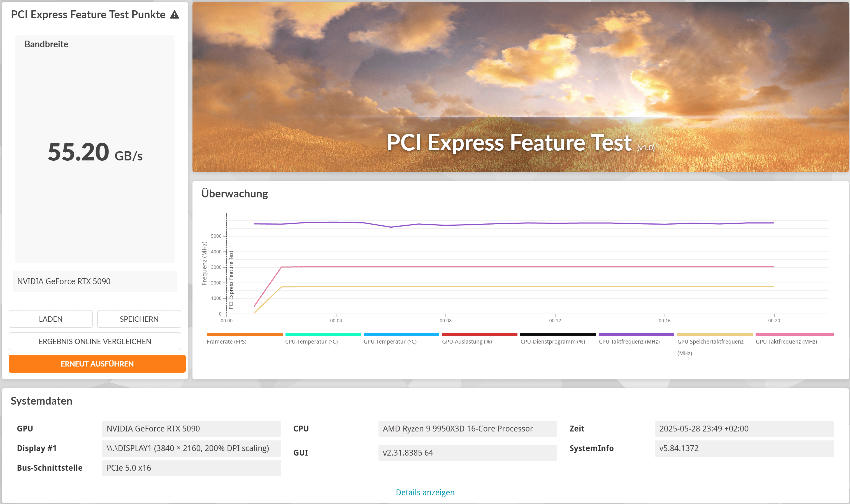850x504 pixels.
Task: Open the Details anzeigen link
Action: coord(425,492)
